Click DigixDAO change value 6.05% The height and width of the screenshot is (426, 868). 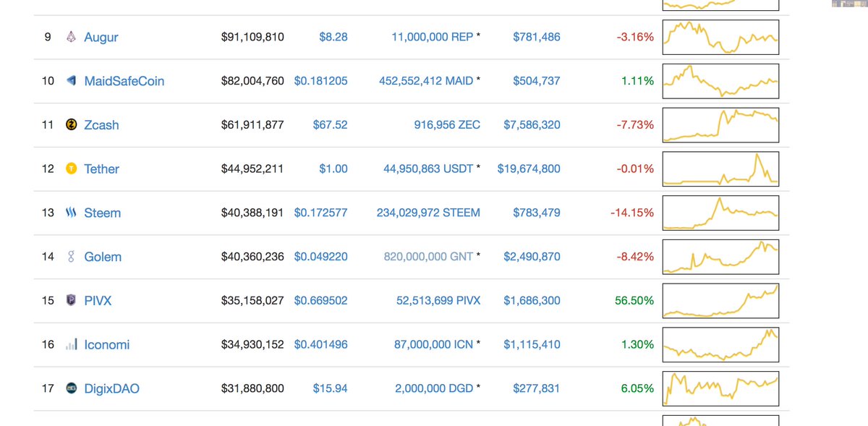pos(637,388)
